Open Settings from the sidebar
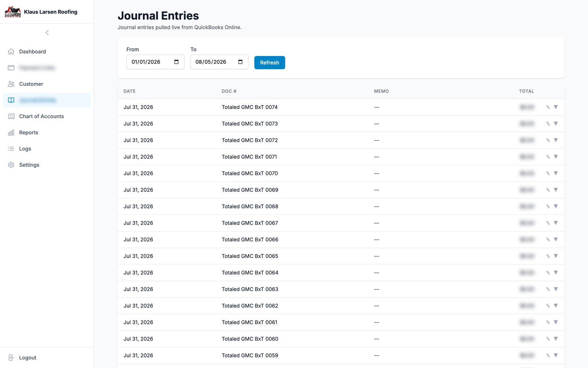The width and height of the screenshot is (588, 368). click(47, 165)
